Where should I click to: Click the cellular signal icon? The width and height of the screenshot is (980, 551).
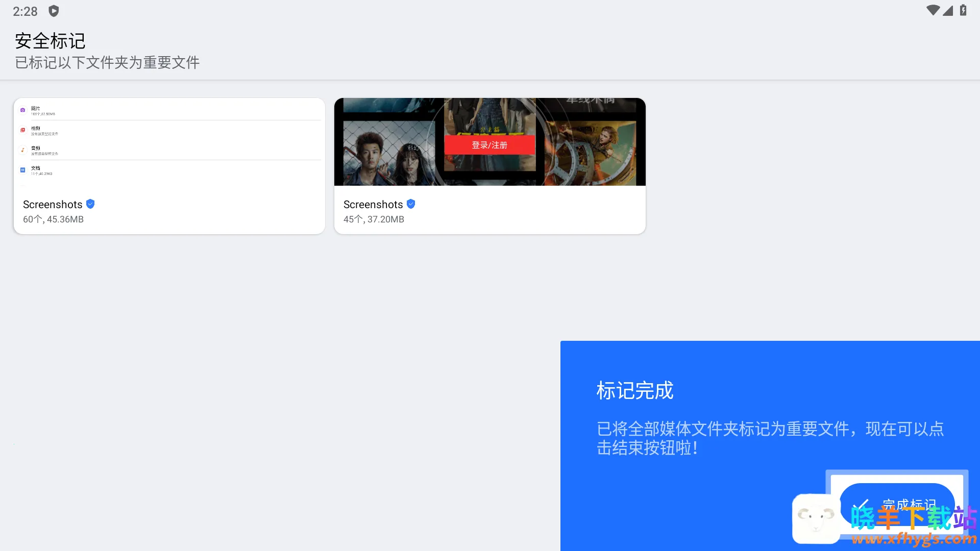click(948, 10)
